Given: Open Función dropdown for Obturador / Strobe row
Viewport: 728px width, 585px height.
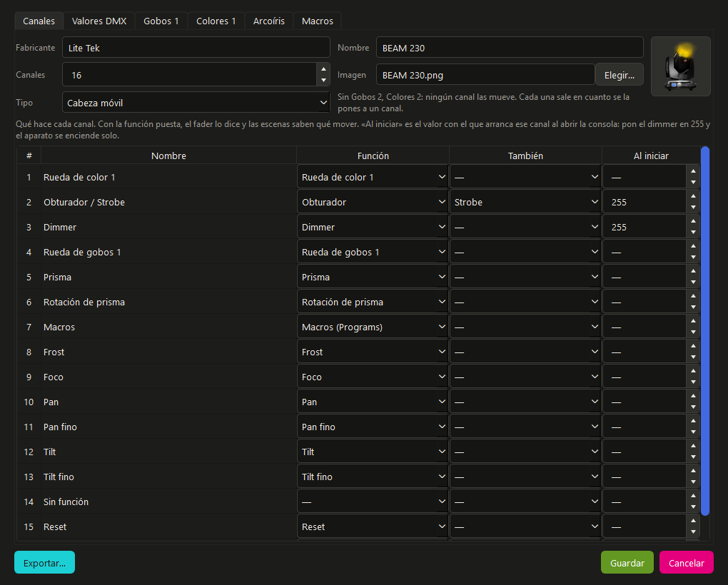Looking at the screenshot, I should click(x=373, y=202).
